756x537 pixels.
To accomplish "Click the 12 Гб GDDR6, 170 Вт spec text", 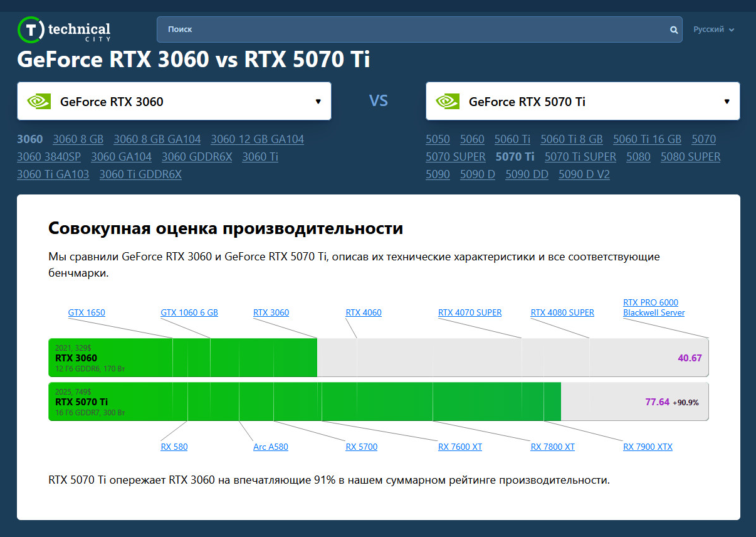I will (90, 369).
